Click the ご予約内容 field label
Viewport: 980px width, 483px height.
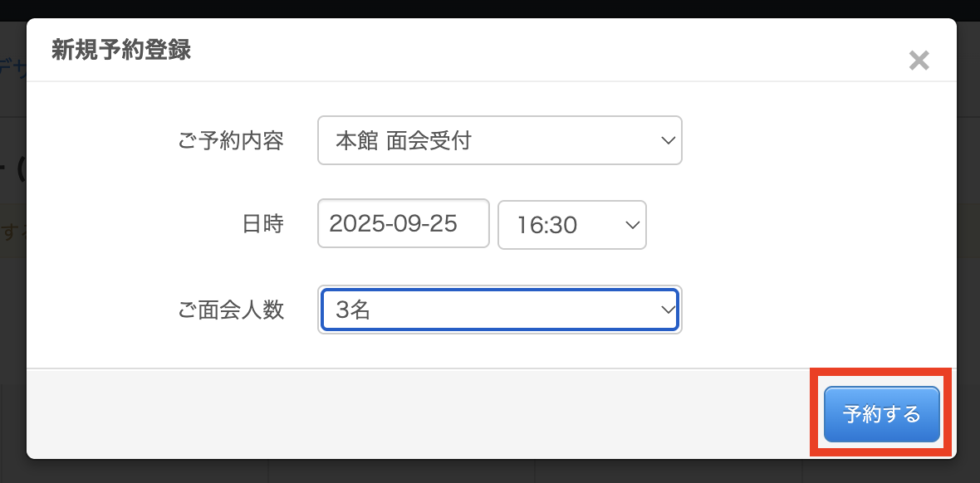(x=231, y=141)
